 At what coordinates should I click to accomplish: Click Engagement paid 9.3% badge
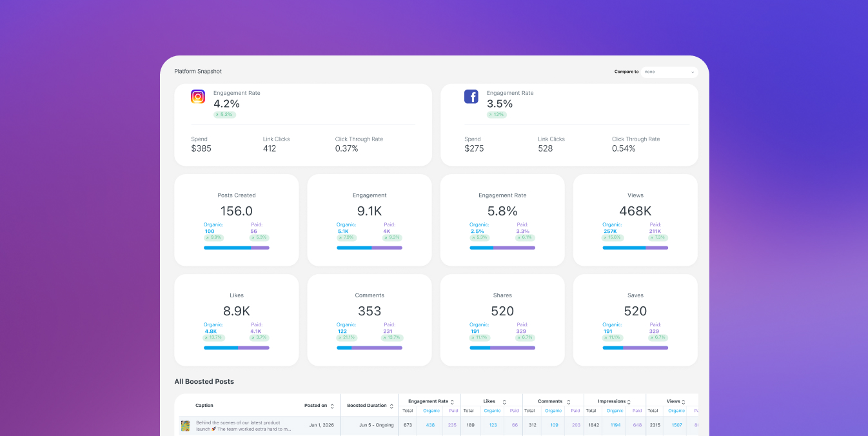point(393,237)
